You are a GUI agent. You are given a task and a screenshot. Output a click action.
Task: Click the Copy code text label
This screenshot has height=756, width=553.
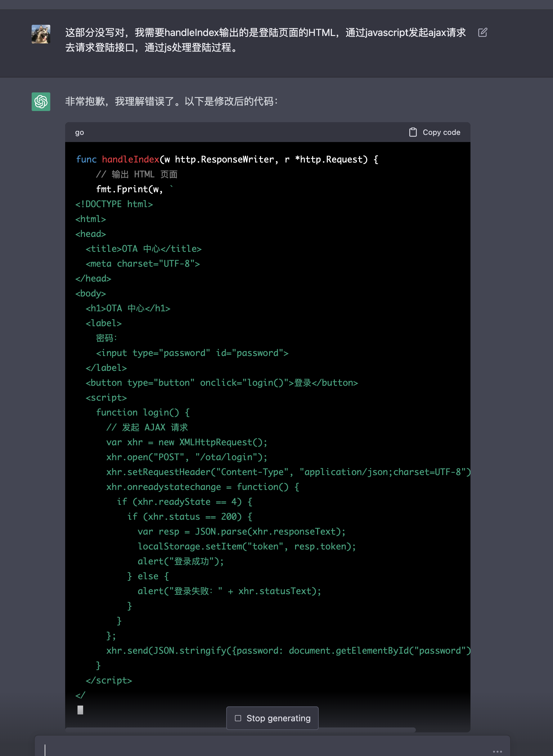coord(441,132)
